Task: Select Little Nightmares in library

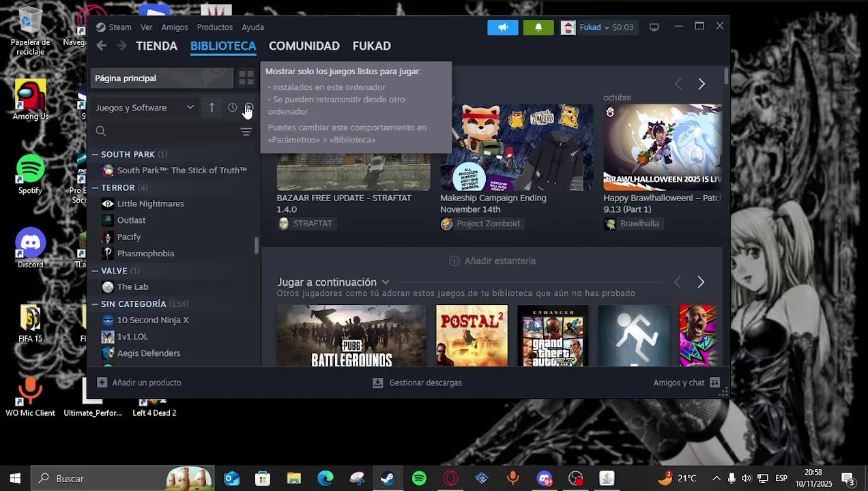Action: 143,204
